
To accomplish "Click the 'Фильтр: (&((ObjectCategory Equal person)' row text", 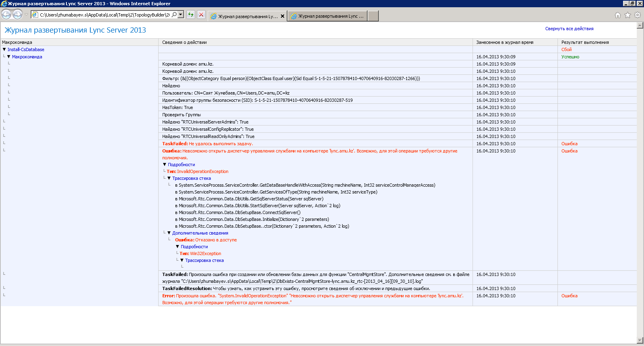I will (x=291, y=78).
